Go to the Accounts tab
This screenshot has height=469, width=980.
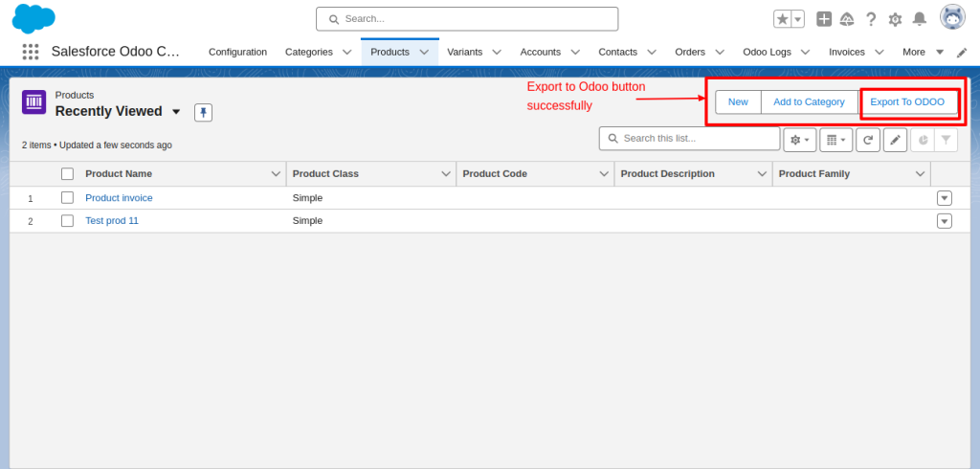point(540,52)
